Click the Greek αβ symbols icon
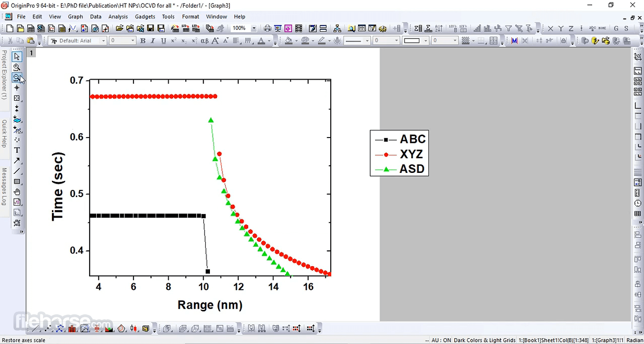644x344 pixels. 205,41
